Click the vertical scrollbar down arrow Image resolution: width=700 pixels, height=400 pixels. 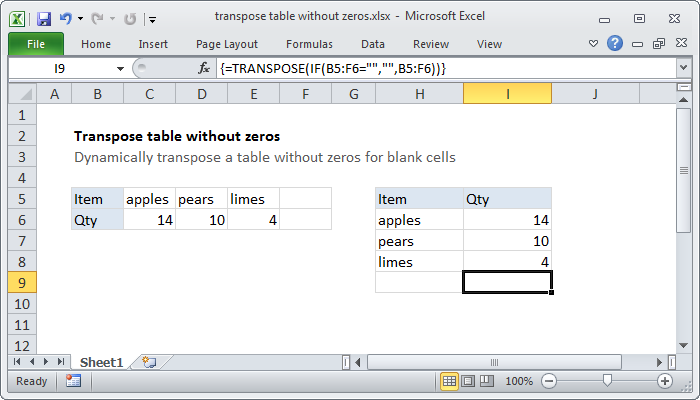(683, 345)
